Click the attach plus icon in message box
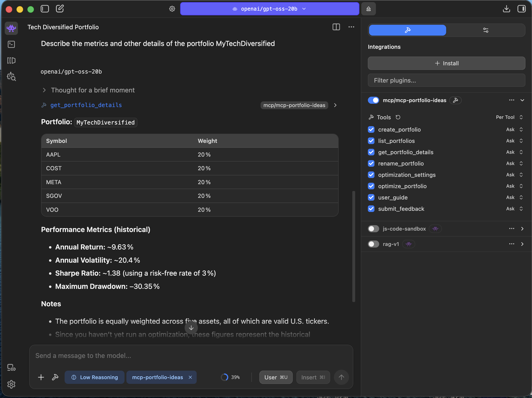 point(41,377)
